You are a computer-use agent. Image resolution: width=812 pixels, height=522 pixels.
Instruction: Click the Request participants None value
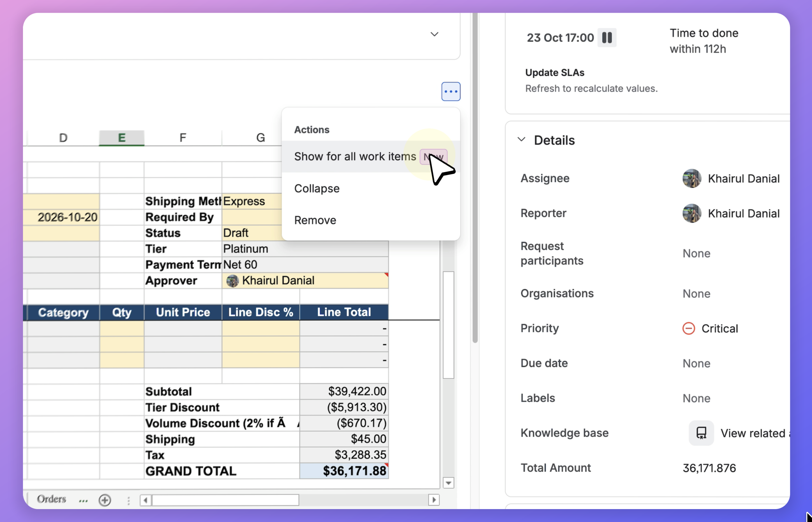(x=696, y=253)
